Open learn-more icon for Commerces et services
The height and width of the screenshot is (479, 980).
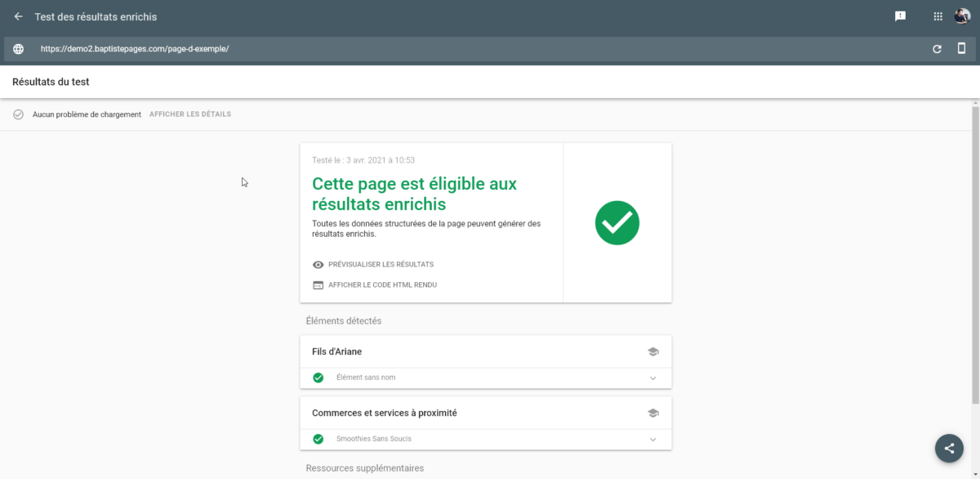(x=653, y=413)
